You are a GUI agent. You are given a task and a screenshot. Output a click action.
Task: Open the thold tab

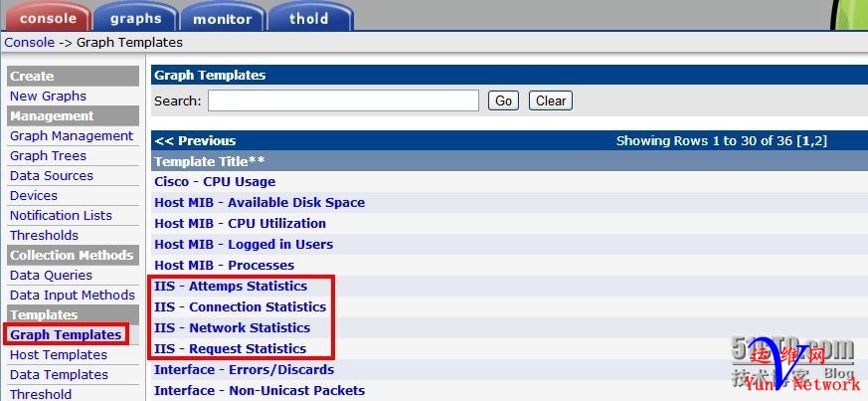tap(310, 17)
